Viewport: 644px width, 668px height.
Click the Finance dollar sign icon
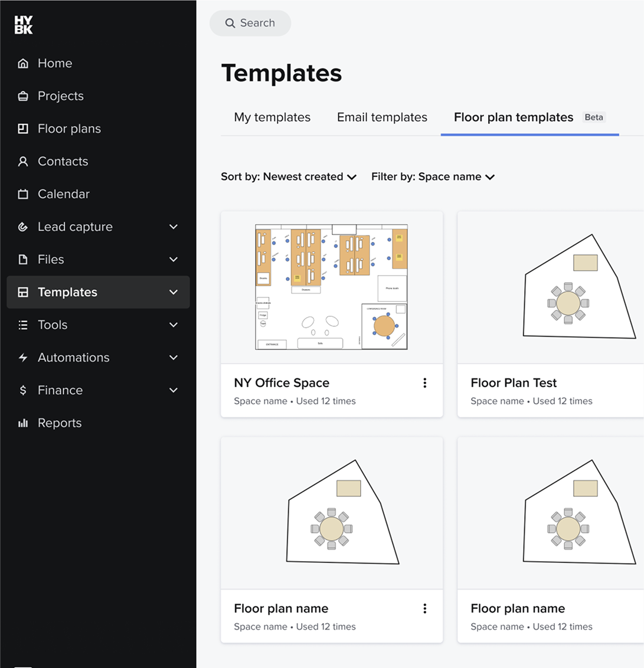click(23, 390)
